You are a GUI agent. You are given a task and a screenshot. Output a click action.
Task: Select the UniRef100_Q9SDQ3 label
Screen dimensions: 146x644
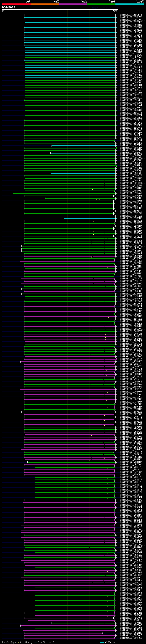[x=131, y=170]
